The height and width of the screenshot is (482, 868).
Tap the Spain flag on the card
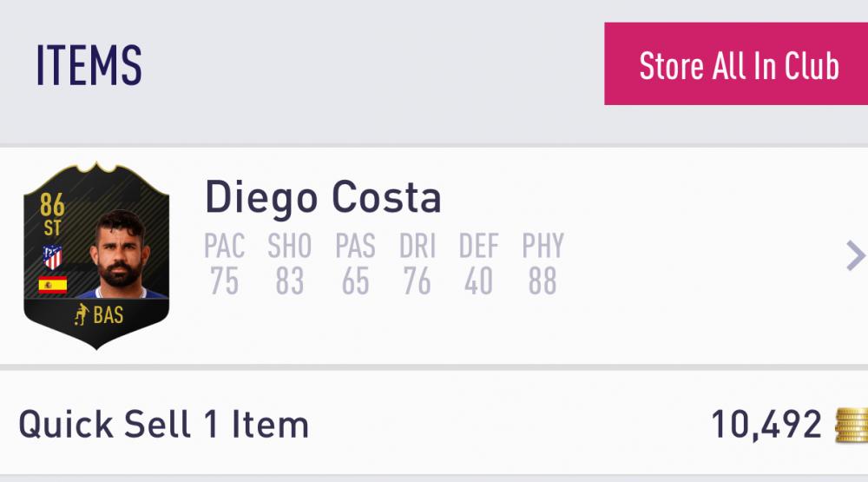tap(53, 284)
